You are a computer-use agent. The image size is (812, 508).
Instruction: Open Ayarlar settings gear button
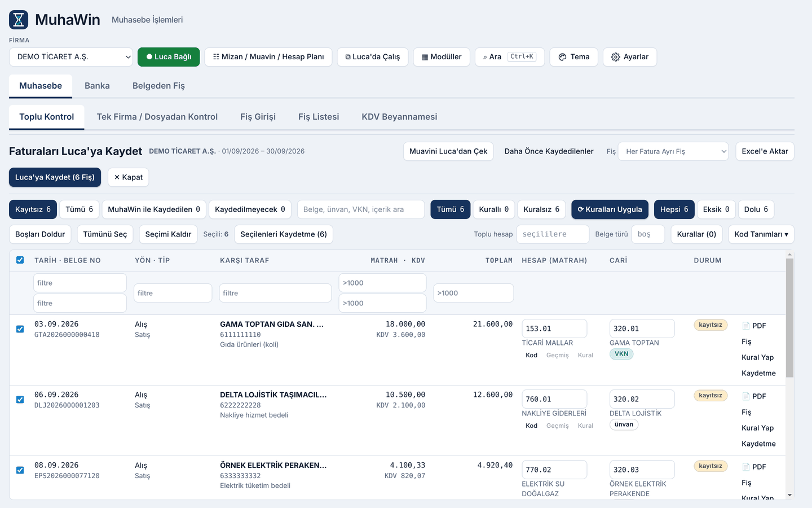(630, 57)
